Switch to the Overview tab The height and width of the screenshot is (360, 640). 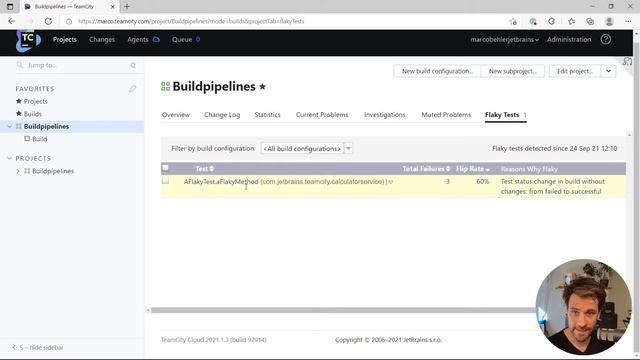pos(176,115)
